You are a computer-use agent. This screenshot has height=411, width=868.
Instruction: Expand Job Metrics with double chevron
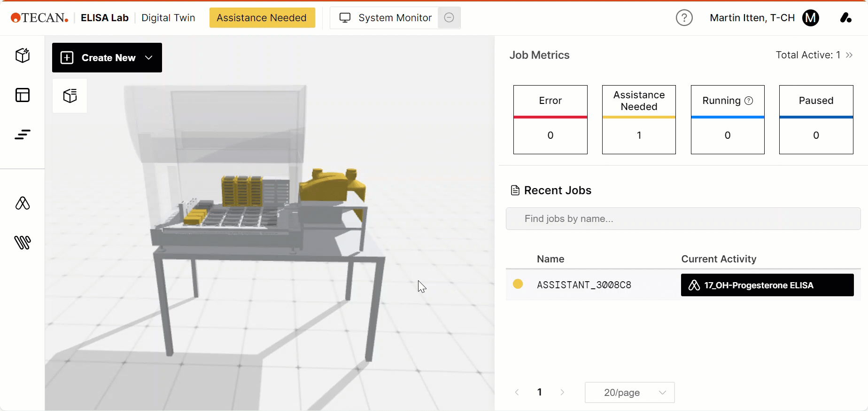coord(849,55)
